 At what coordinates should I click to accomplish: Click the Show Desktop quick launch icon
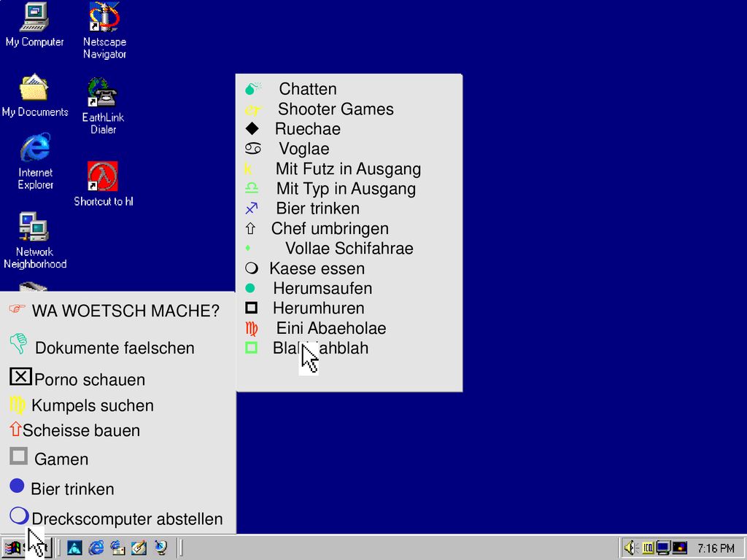coord(139,548)
